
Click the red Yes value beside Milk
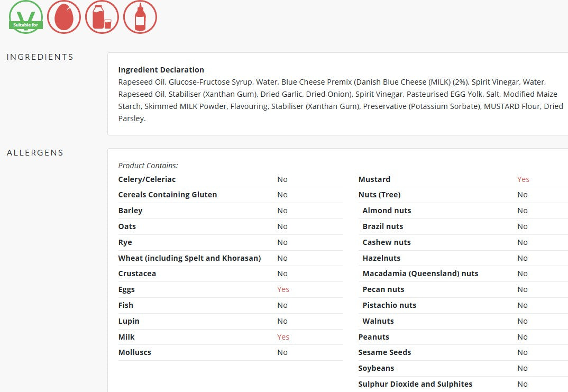pyautogui.click(x=283, y=337)
